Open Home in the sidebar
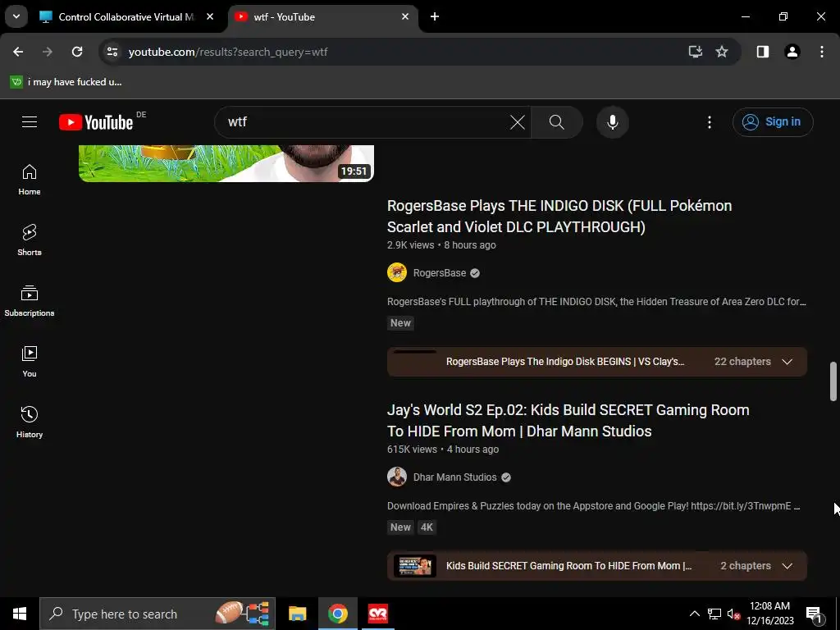The height and width of the screenshot is (630, 840). point(30,180)
